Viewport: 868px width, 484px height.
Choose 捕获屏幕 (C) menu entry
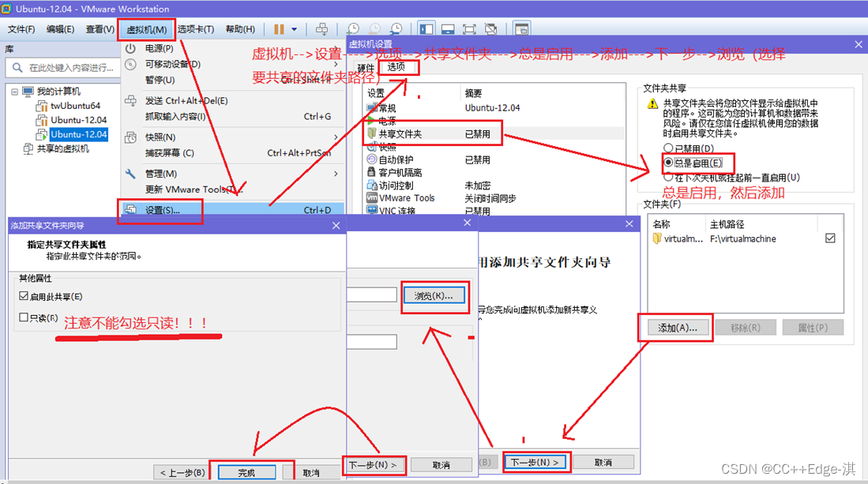tap(232, 153)
